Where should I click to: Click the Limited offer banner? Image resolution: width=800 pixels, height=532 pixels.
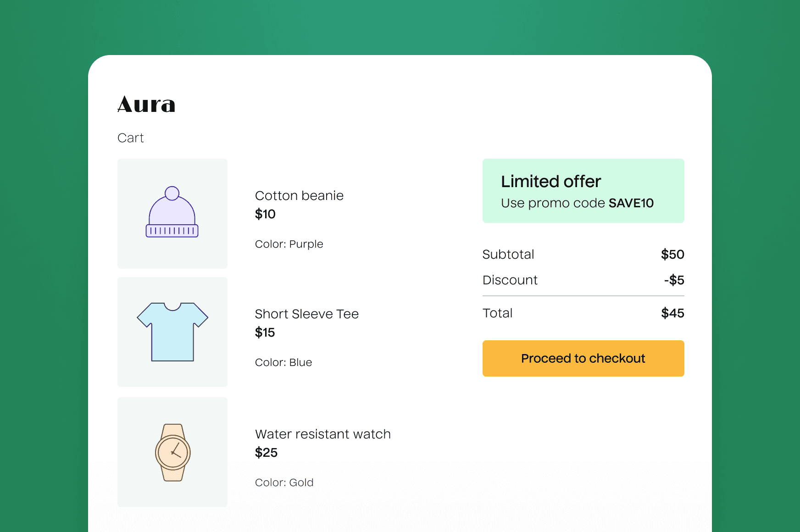pos(583,190)
